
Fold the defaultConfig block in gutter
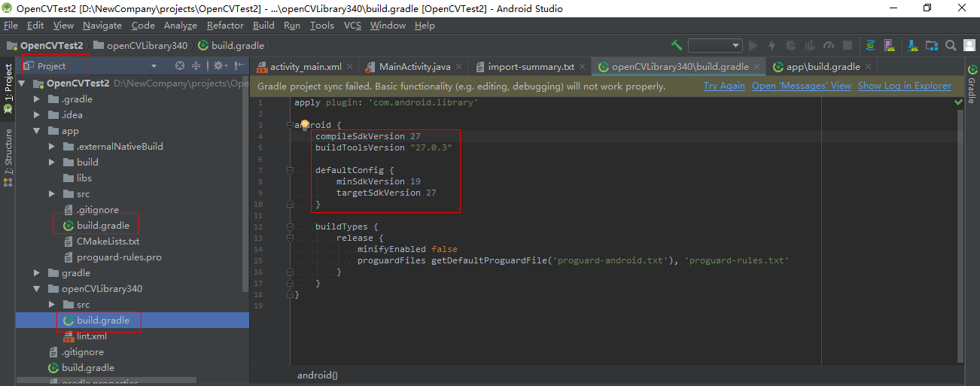tap(290, 170)
